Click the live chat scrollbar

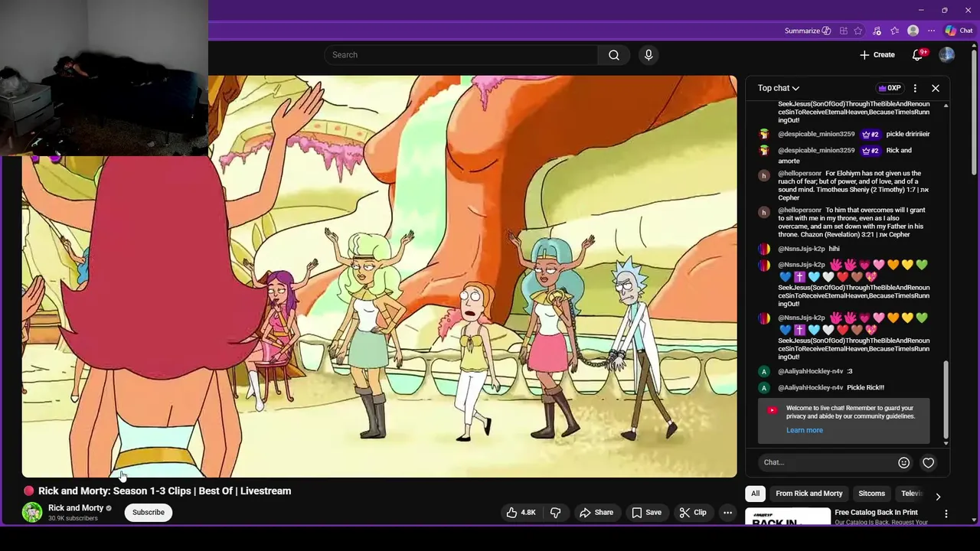(x=946, y=399)
